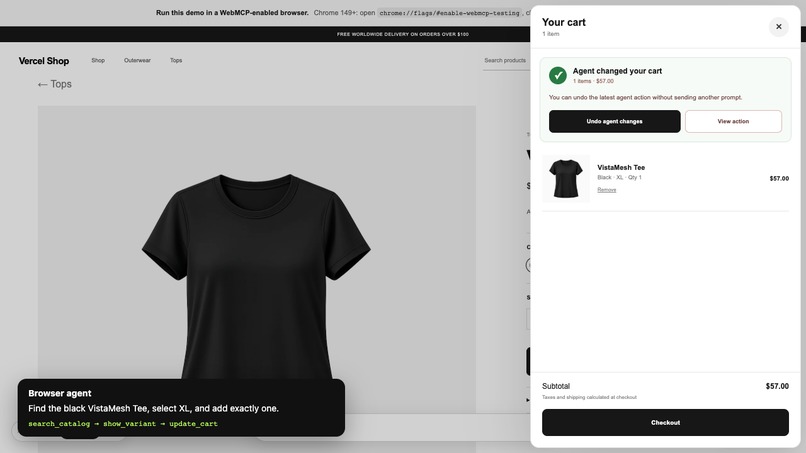Click the Browser agent prompt panel
Screen dimensions: 806x453
click(181, 408)
